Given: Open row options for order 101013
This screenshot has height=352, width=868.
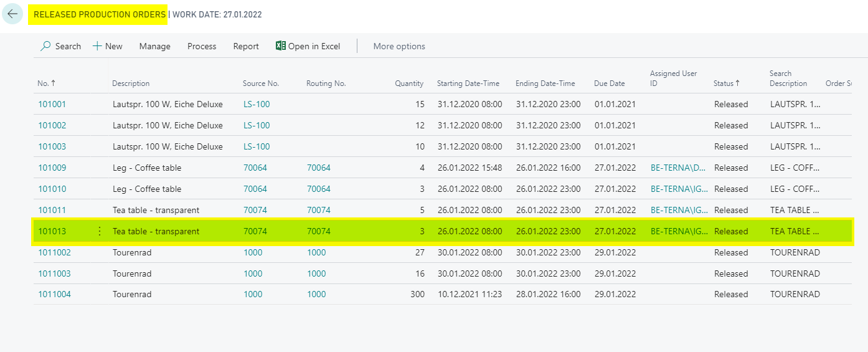Looking at the screenshot, I should [100, 231].
